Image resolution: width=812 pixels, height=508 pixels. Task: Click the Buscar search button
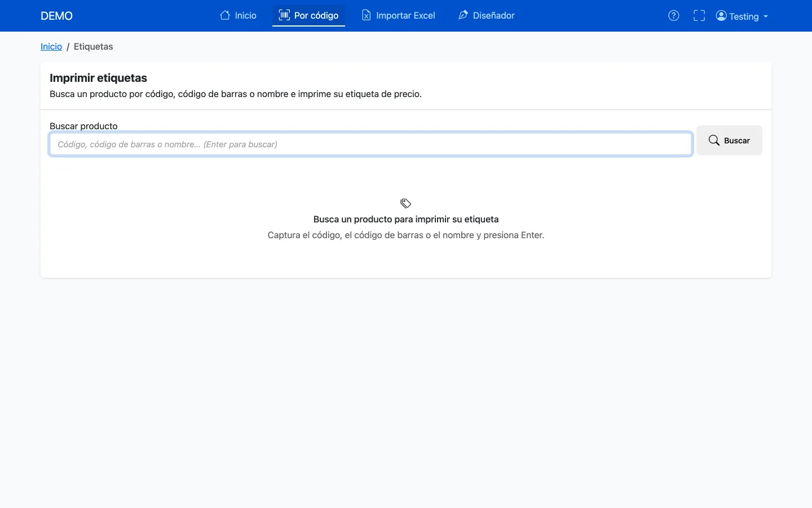[729, 140]
